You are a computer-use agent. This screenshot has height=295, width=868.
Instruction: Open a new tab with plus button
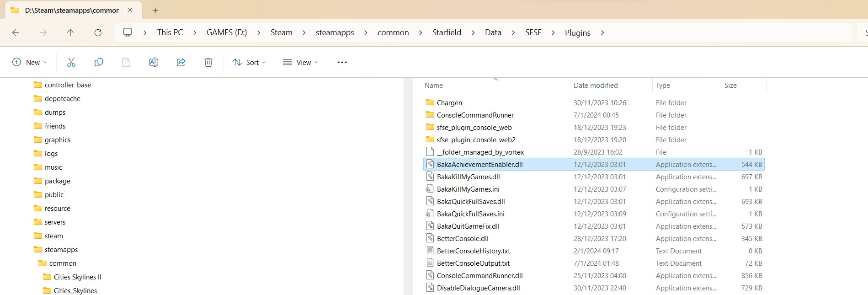[x=155, y=10]
